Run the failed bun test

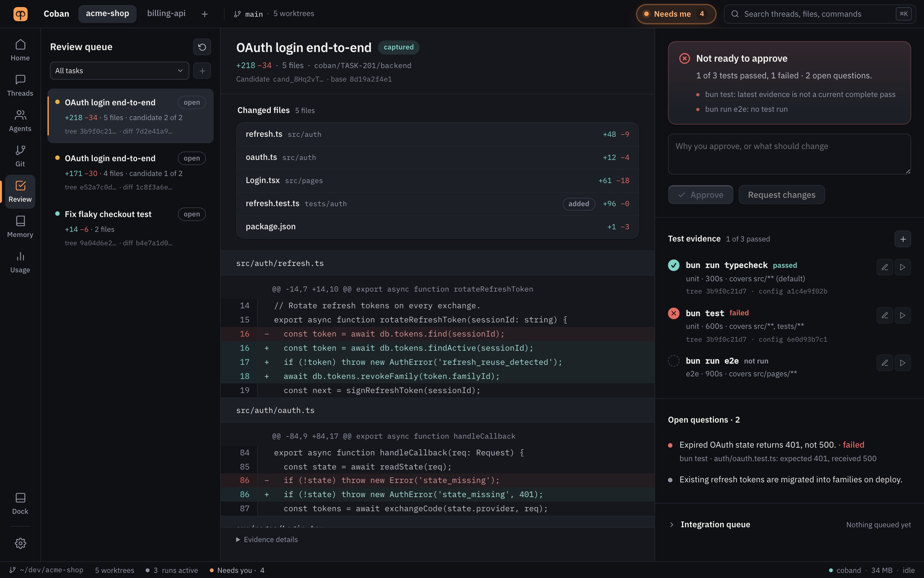click(x=903, y=315)
